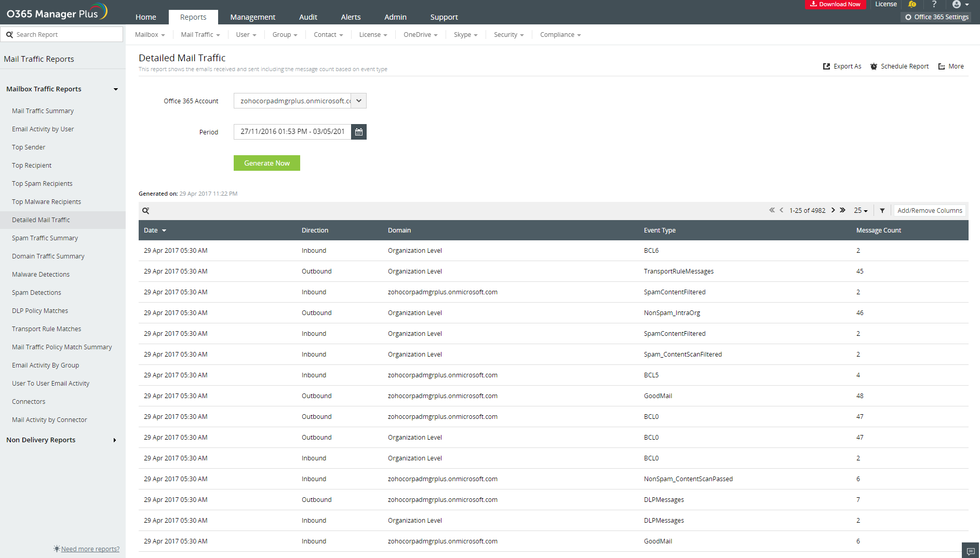This screenshot has width=980, height=558.
Task: Click the Schedule Report clock icon
Action: pos(874,66)
